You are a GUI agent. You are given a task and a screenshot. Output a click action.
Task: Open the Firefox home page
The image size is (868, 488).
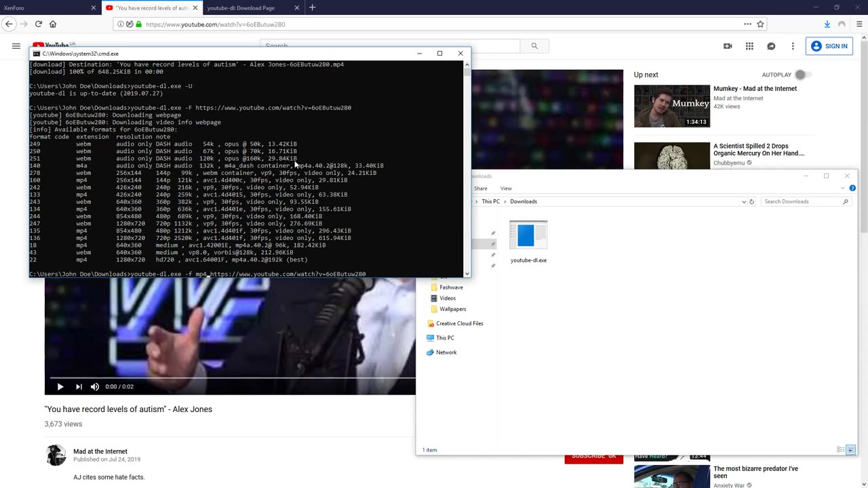(53, 24)
